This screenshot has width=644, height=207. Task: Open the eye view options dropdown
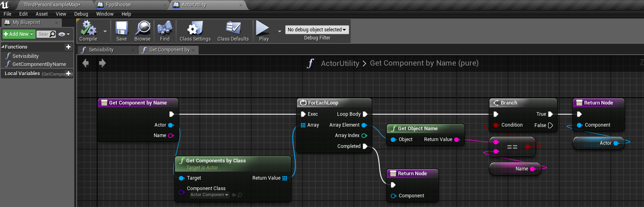[64, 34]
